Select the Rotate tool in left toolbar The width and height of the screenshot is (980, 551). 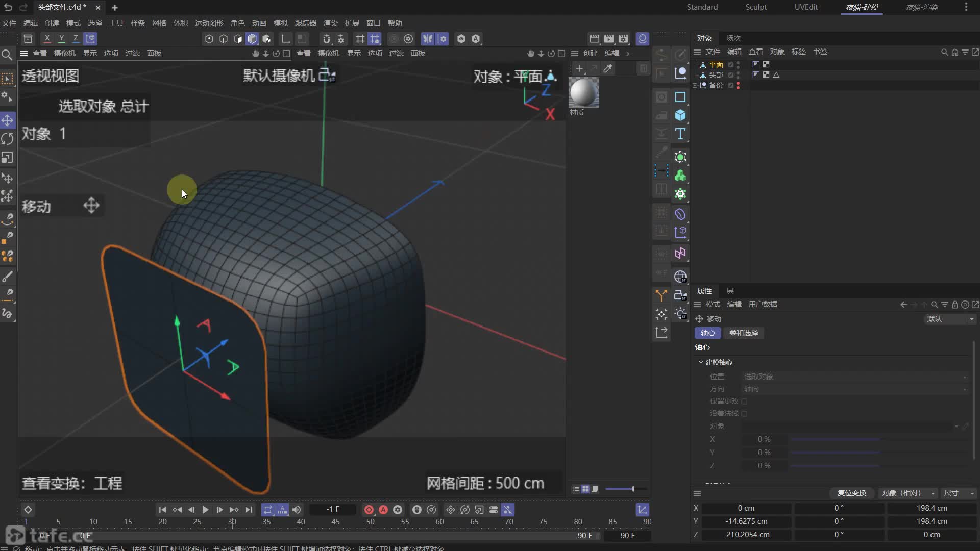pos(7,139)
